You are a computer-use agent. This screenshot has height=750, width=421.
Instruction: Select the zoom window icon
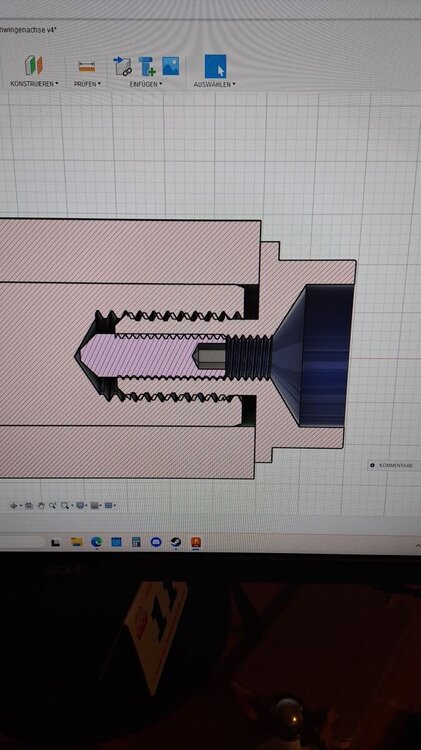click(x=65, y=506)
